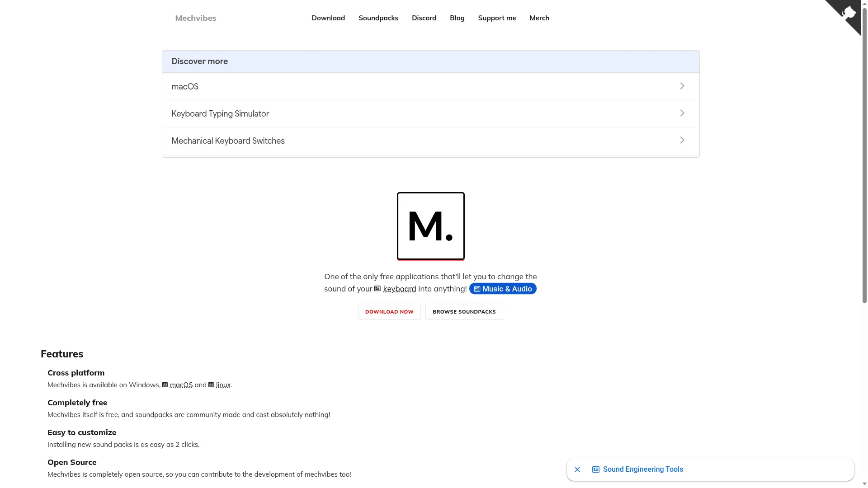
Task: Open Mechanical Keyboard Switches entry
Action: tap(430, 141)
